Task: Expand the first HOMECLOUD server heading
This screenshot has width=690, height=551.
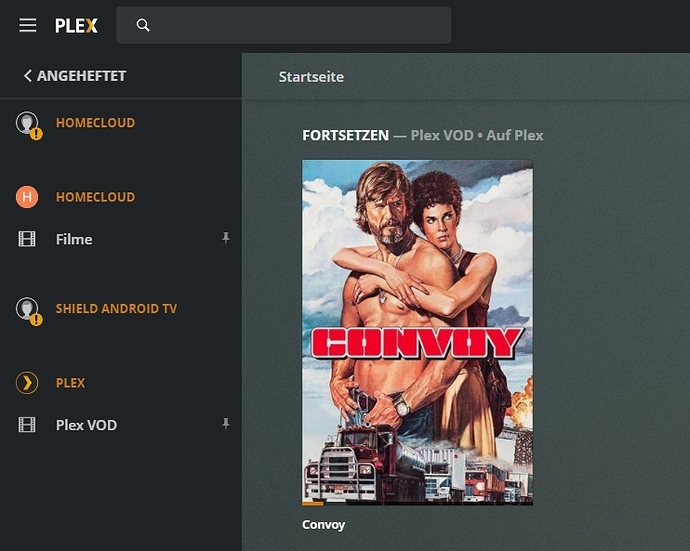Action: coord(95,123)
